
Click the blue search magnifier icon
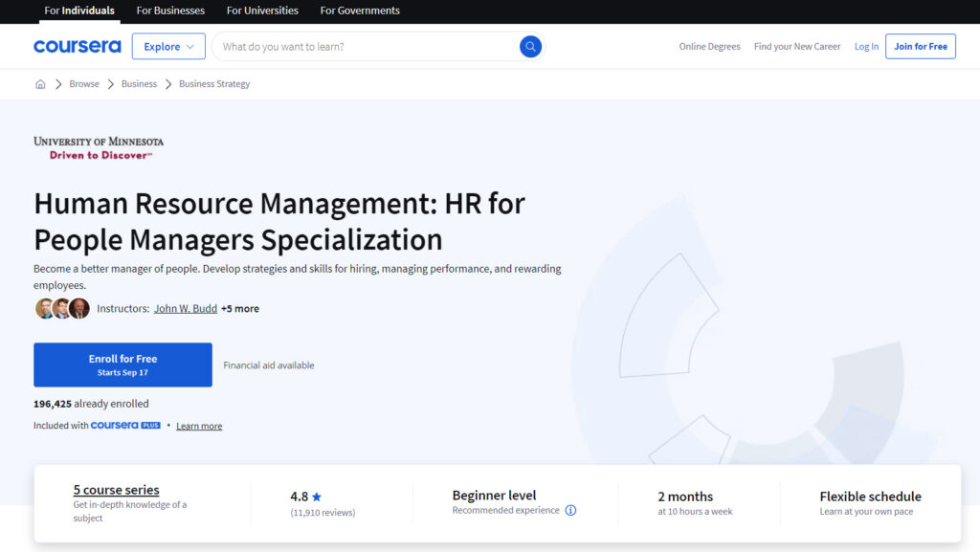530,46
